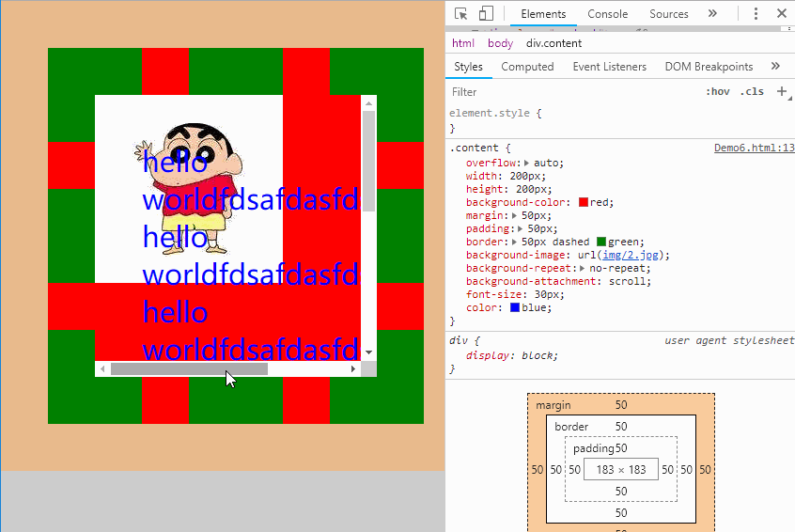
Task: Close the DevTools panel
Action: pyautogui.click(x=781, y=14)
